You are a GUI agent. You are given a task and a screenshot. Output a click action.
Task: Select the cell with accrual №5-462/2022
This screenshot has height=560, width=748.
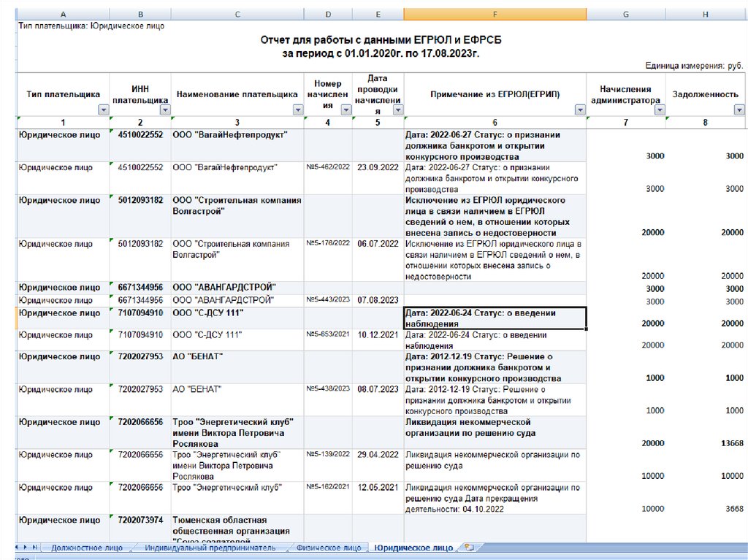tap(328, 167)
